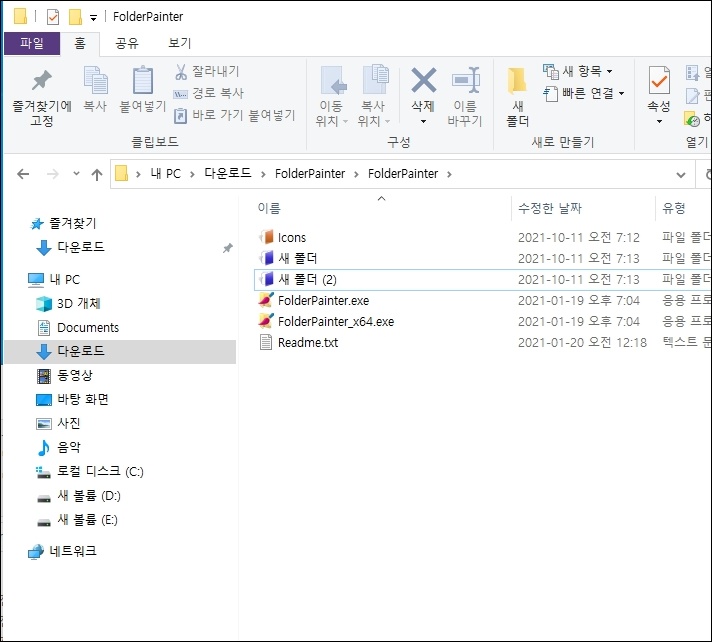Click 다운로드 in address breadcrumb

[227, 173]
